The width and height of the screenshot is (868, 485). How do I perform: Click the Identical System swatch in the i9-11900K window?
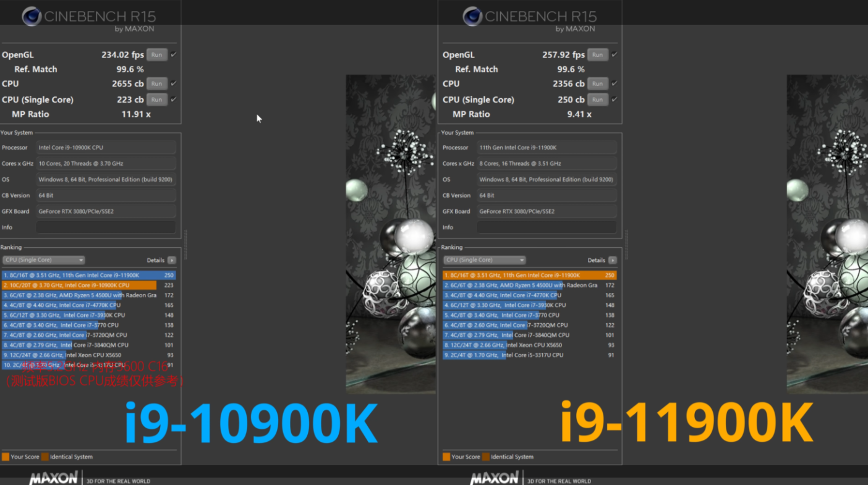tap(486, 457)
